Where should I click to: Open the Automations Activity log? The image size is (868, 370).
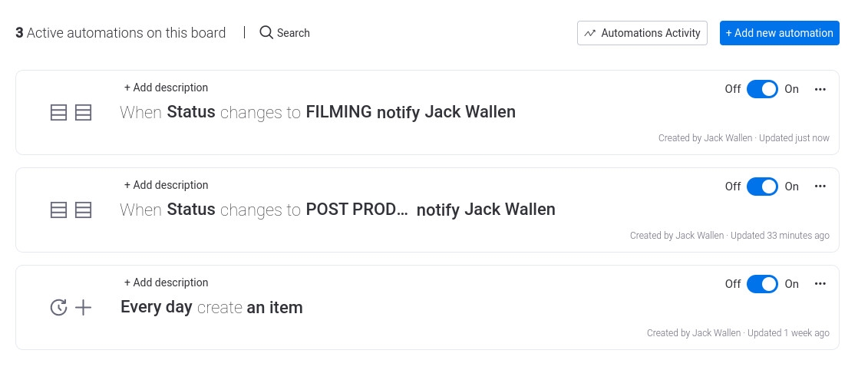[642, 33]
